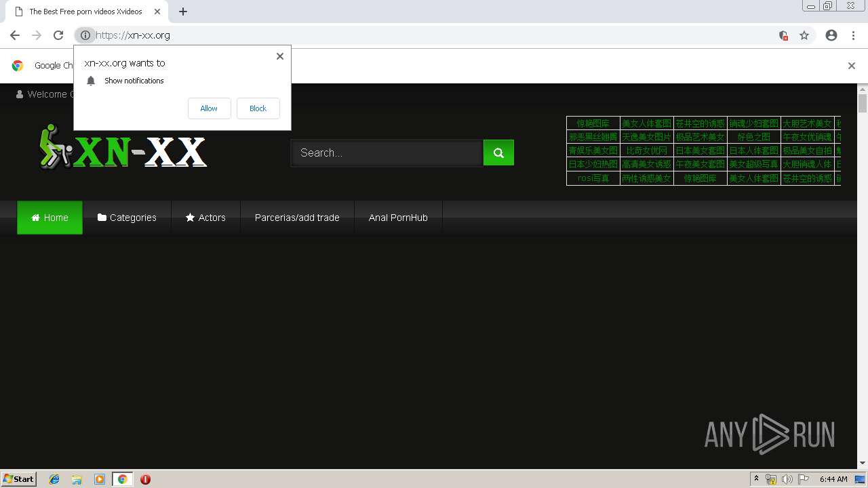Bookmark this page with the star icon
Viewport: 868px width, 488px height.
point(804,35)
